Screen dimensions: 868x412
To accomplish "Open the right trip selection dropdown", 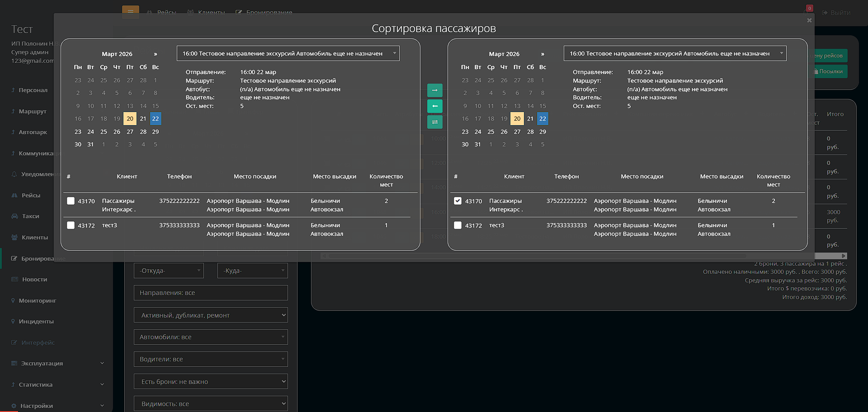I will pos(675,53).
